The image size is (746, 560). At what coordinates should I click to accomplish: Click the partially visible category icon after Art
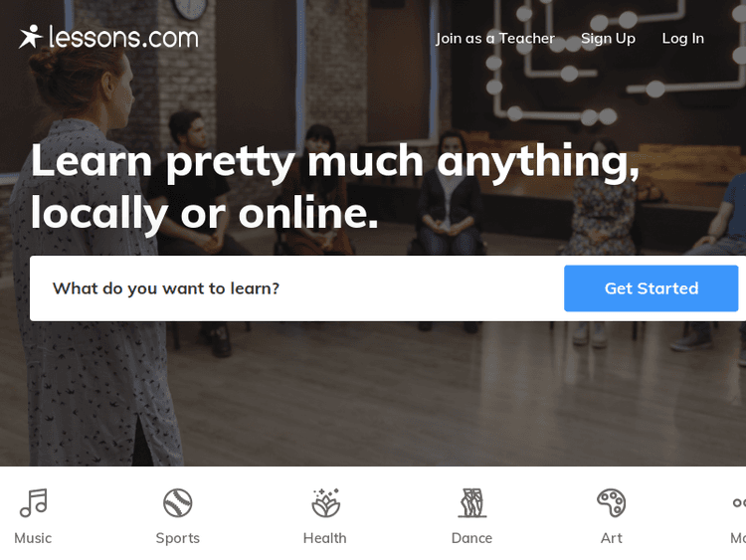click(x=739, y=503)
